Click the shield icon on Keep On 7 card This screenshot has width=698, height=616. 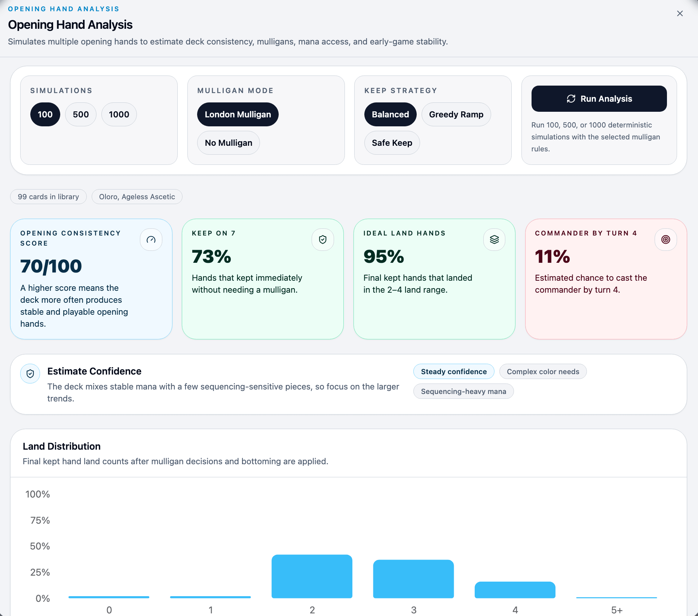pos(322,240)
